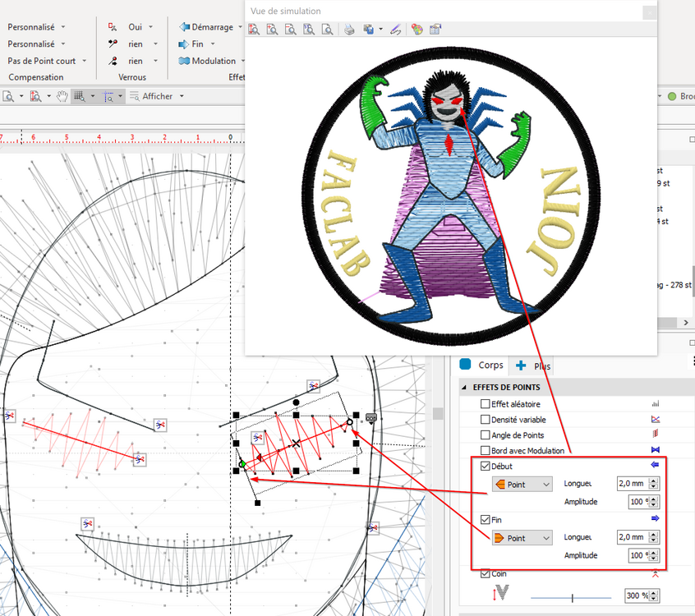The image size is (695, 616).
Task: Enable the Densité variable checkbox
Action: (486, 420)
